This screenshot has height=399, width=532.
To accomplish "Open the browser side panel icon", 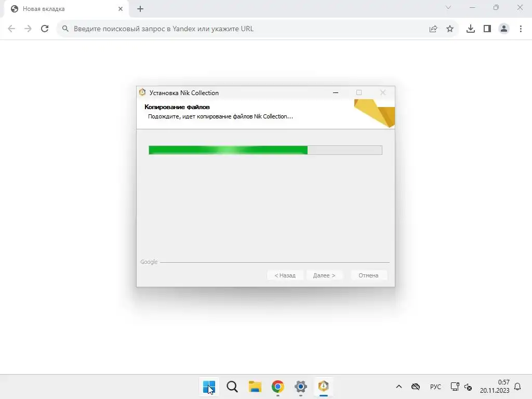I will point(487,29).
